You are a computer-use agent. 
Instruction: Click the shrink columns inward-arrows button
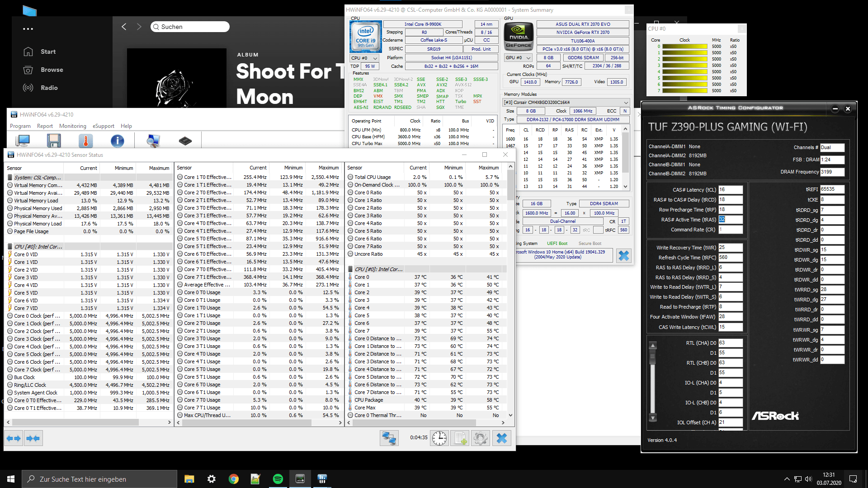coord(33,438)
